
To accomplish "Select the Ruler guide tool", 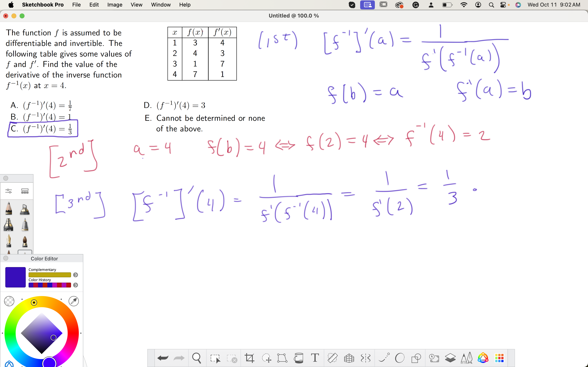I will [332, 358].
